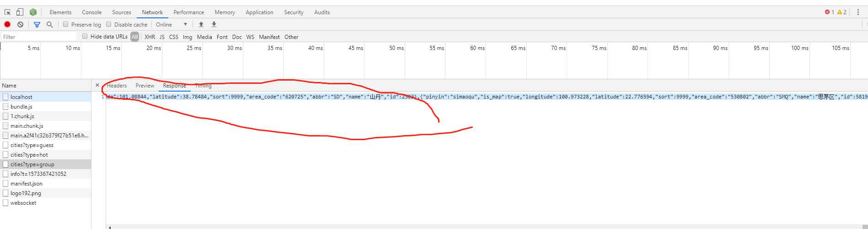Open the Performance tab

point(189,12)
